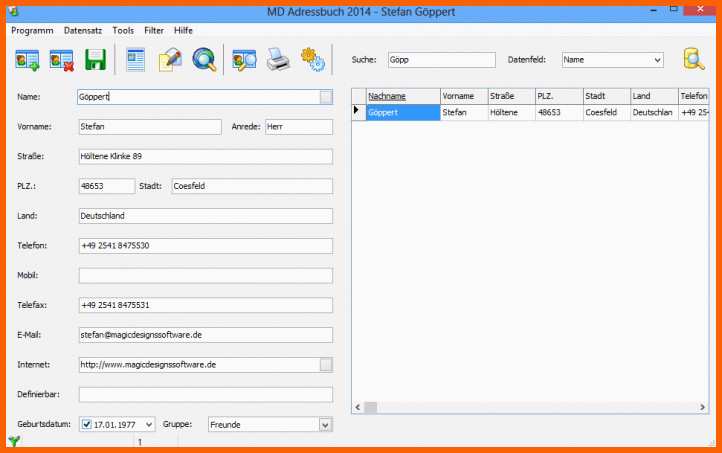
Task: Open the Hilfe menu
Action: coord(183,30)
